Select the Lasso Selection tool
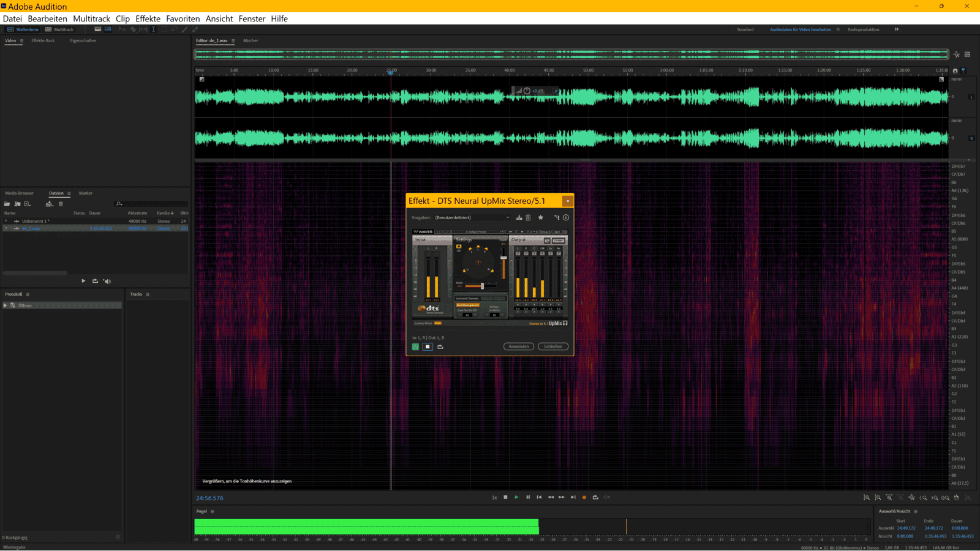980x551 pixels. 175,29
